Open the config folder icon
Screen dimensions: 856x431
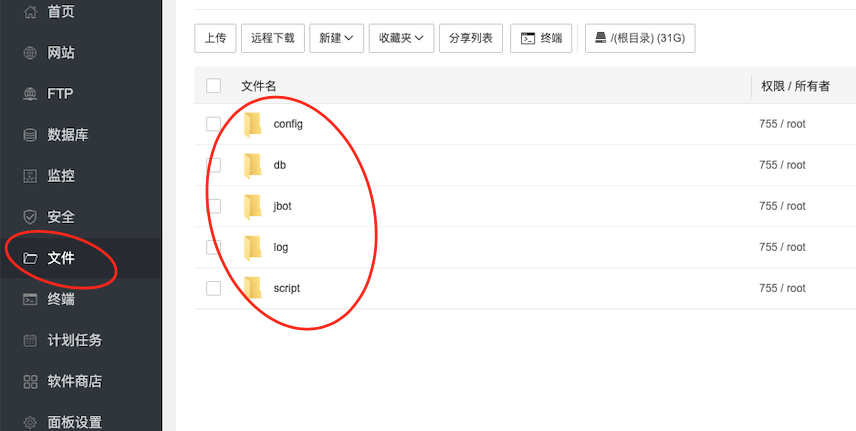click(253, 124)
